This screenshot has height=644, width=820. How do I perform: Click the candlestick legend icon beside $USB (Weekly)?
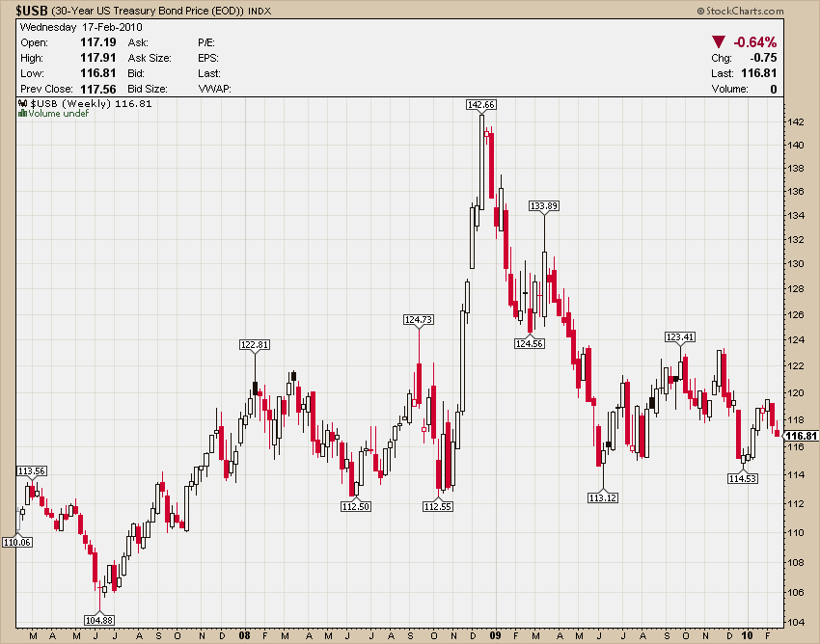click(x=24, y=103)
